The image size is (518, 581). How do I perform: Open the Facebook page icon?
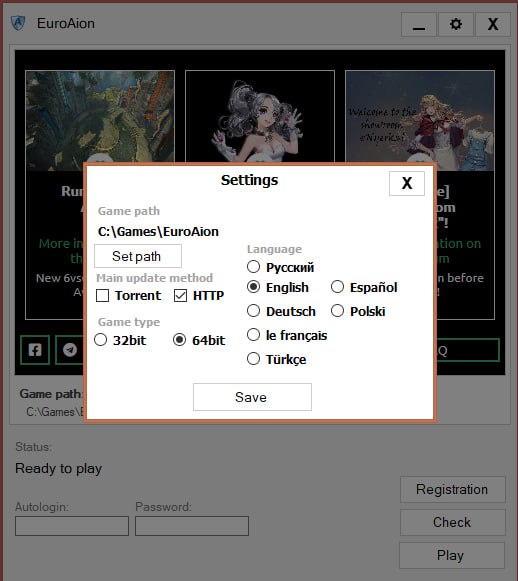(x=35, y=350)
